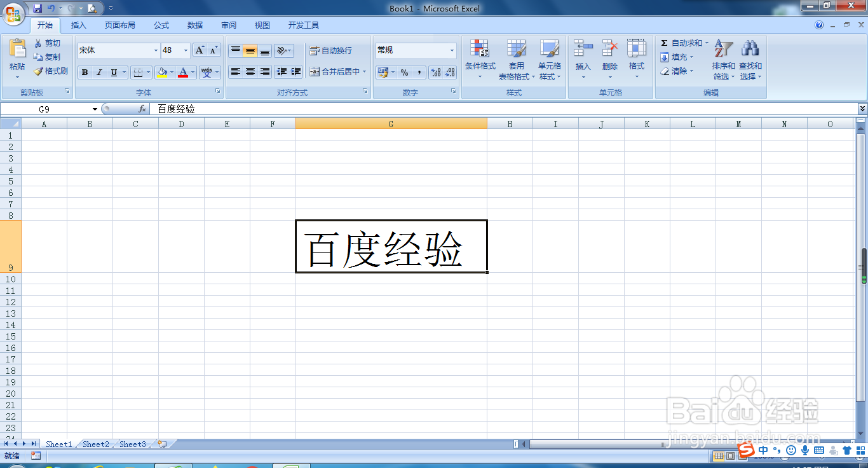Screen dimensions: 868x468
Task: Click the 插入 cells button
Action: 583,59
